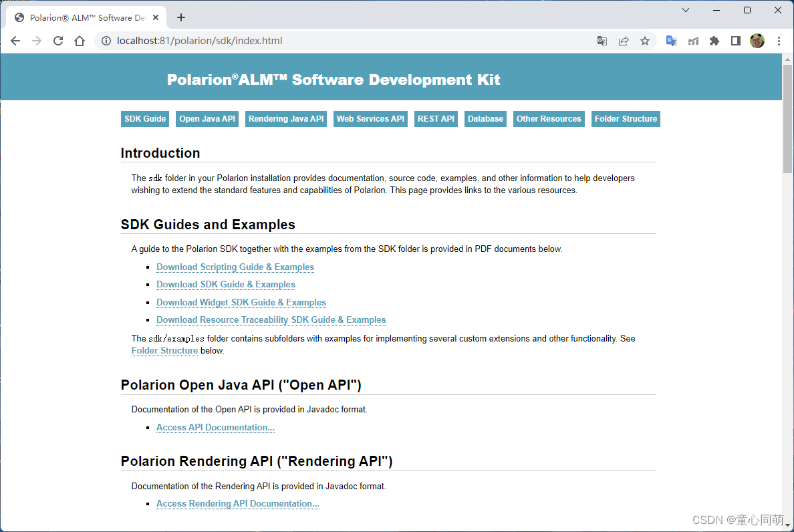794x532 pixels.
Task: Click the Polarion Rendering API heading
Action: tap(257, 461)
